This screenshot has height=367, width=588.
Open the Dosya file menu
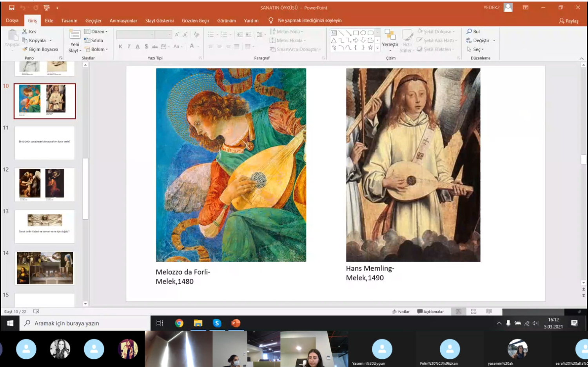point(12,20)
